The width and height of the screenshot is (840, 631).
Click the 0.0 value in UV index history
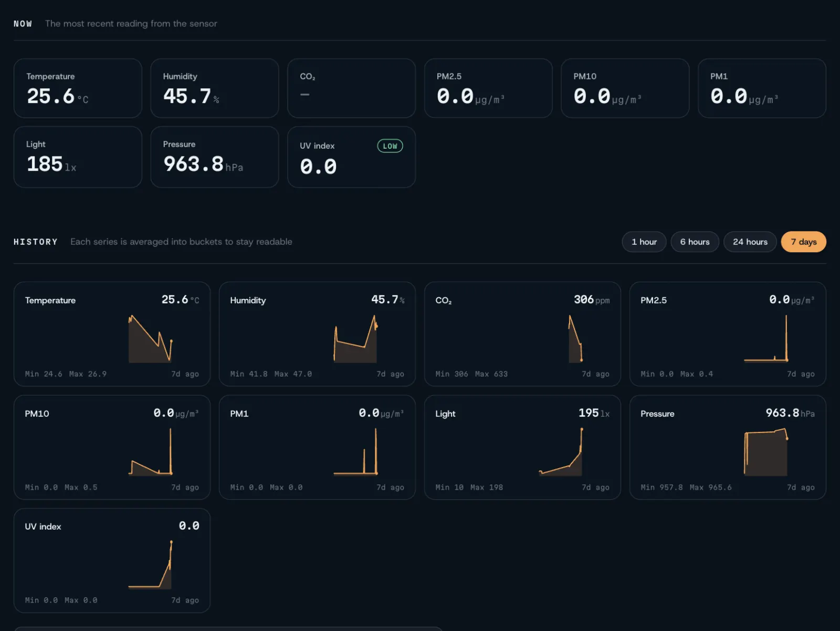click(189, 526)
